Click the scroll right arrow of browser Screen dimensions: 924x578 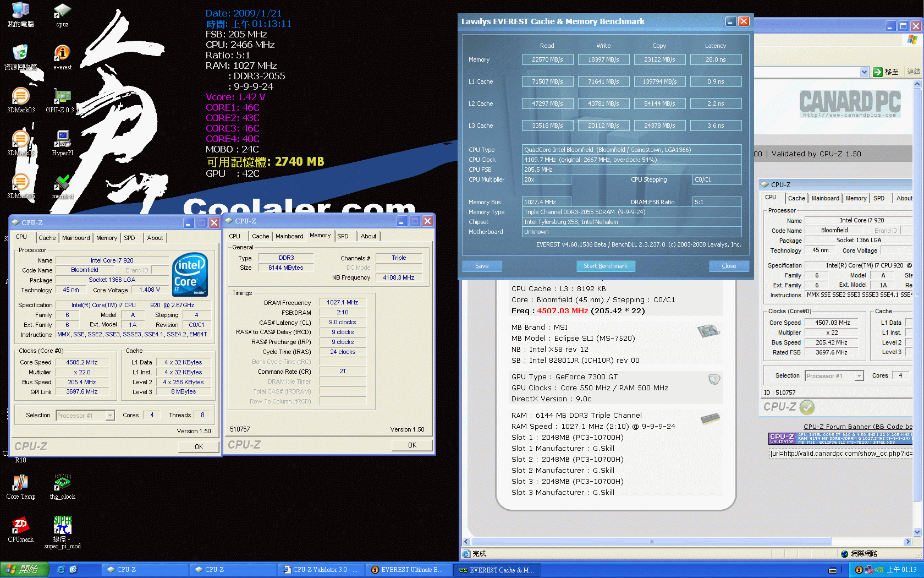click(908, 542)
